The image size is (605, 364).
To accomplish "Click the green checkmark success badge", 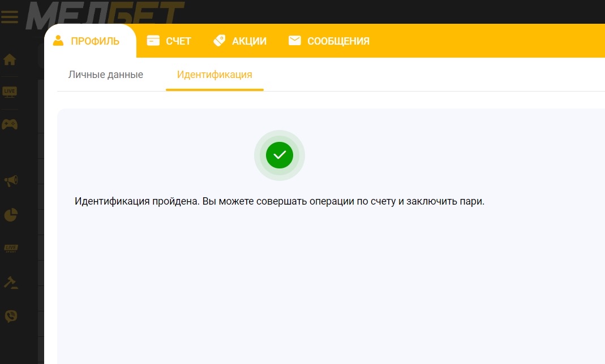I will point(279,155).
